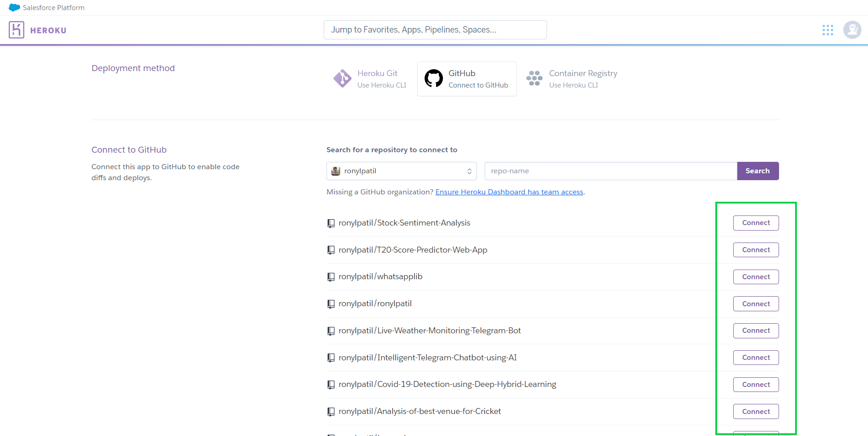
Task: Click the ronylpatil/Live-Weather-Monitoring-Telegram-Bot text
Action: tap(430, 331)
